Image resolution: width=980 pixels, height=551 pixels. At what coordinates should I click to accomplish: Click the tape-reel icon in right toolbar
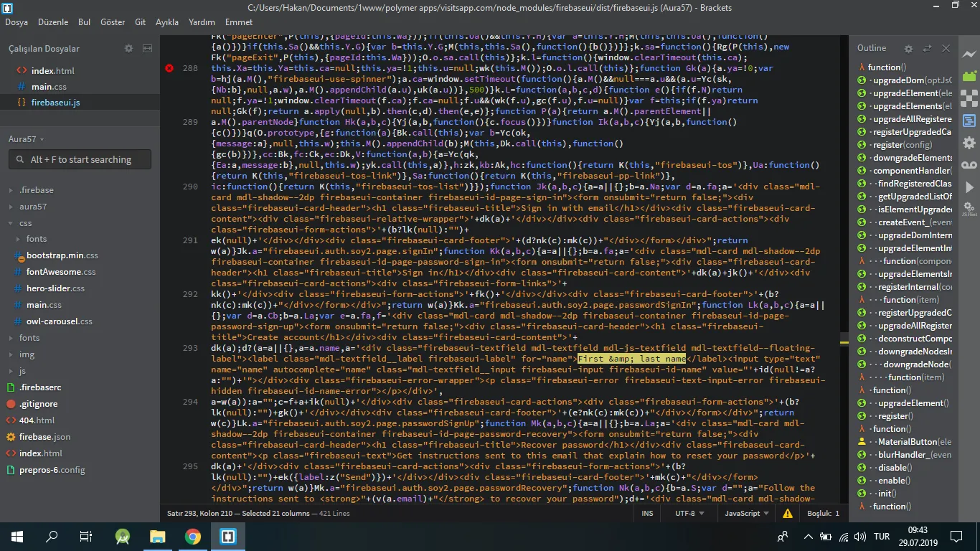[969, 165]
